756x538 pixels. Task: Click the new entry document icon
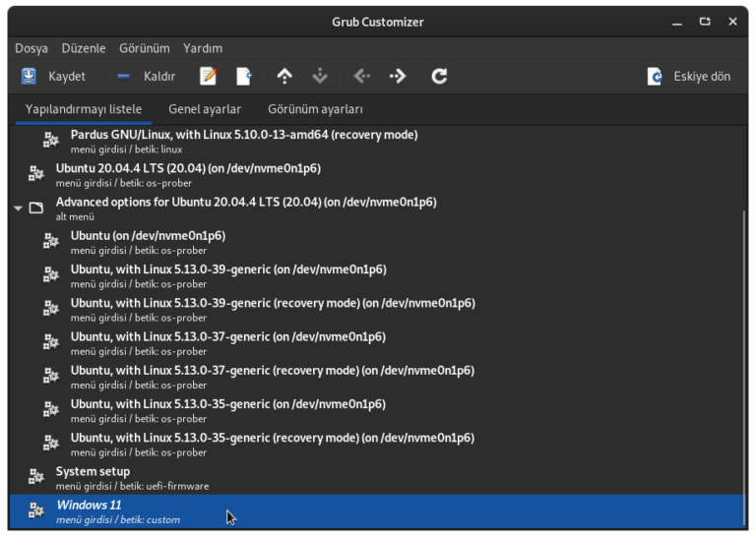click(244, 76)
